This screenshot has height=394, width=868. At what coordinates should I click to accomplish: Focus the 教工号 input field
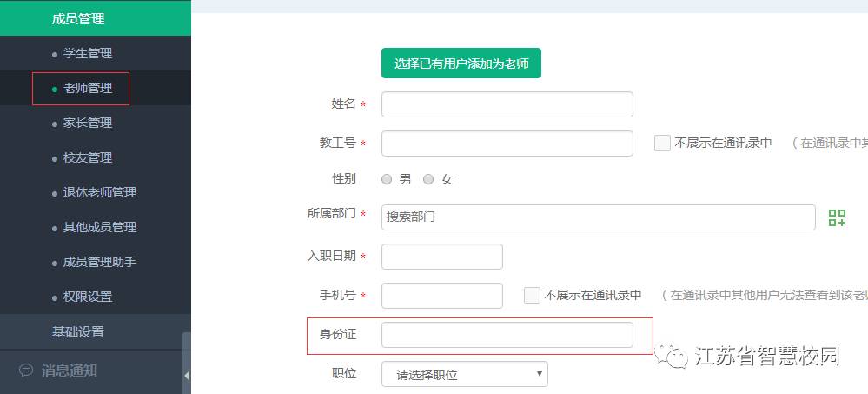507,144
